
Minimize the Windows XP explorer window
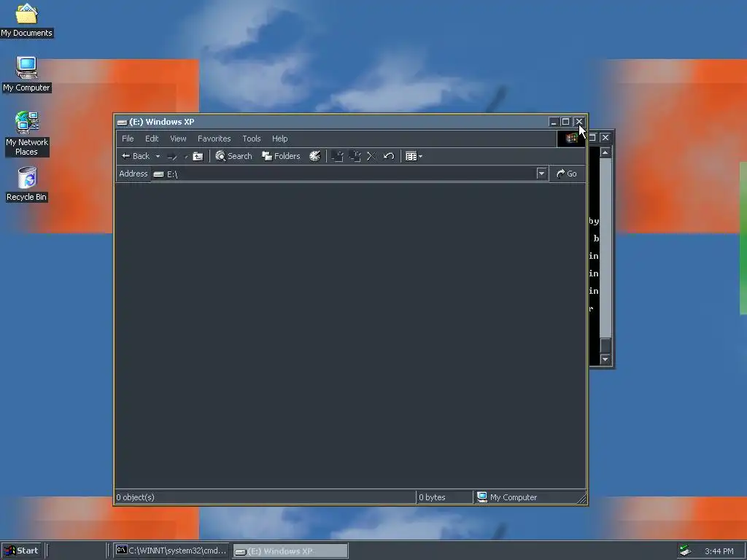(x=553, y=122)
